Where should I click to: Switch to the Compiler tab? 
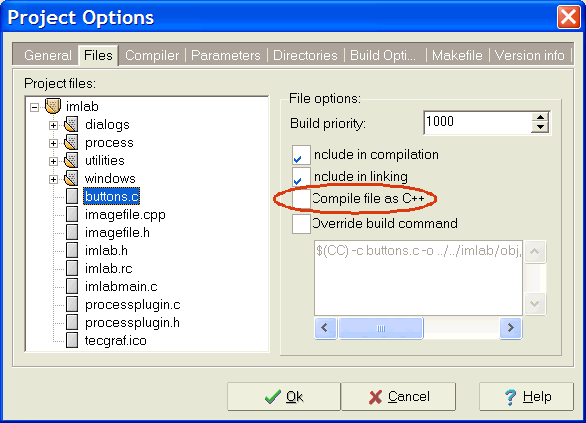(x=152, y=55)
